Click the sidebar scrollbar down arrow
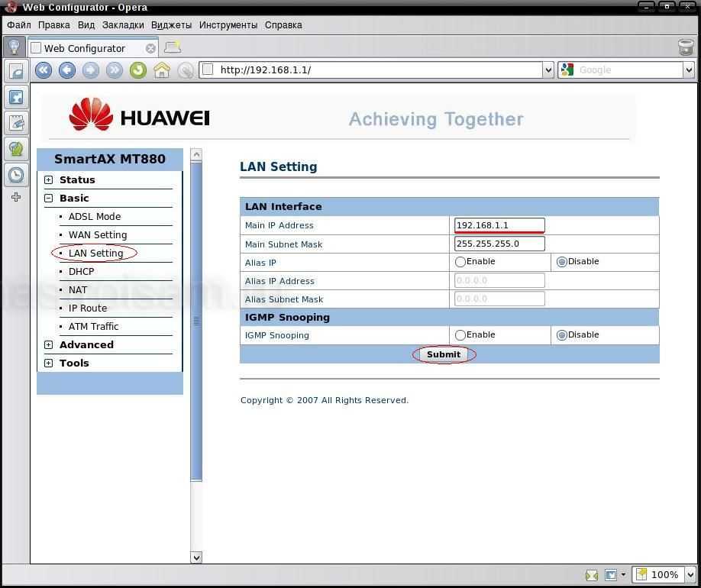This screenshot has height=588, width=701. (196, 557)
